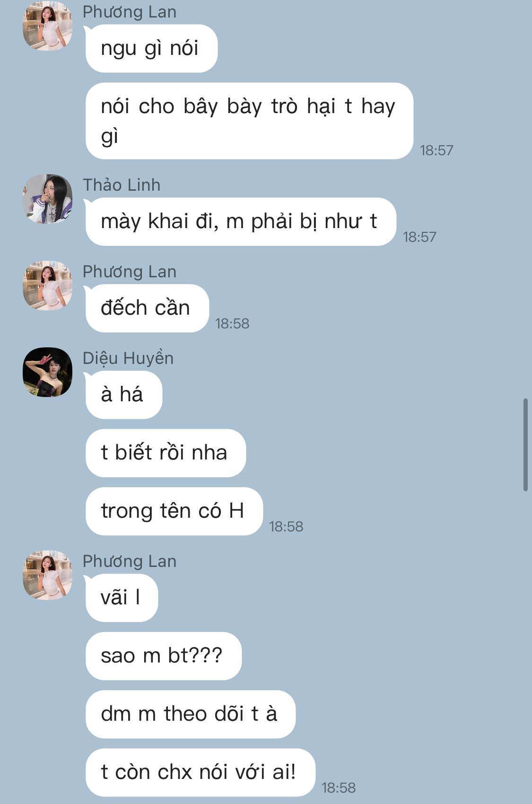Tap Phương Lan's avatar beside 'đếch cần'
This screenshot has height=804, width=532.
point(47,285)
